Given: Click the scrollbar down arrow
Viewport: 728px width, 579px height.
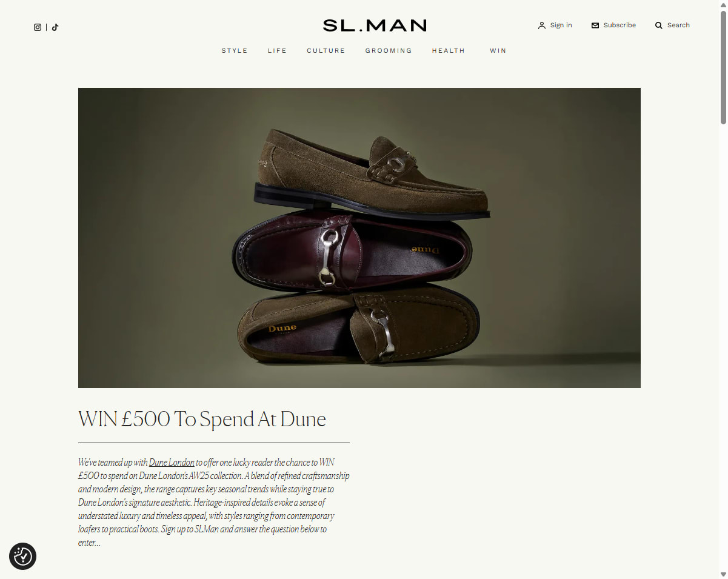Looking at the screenshot, I should (723, 574).
